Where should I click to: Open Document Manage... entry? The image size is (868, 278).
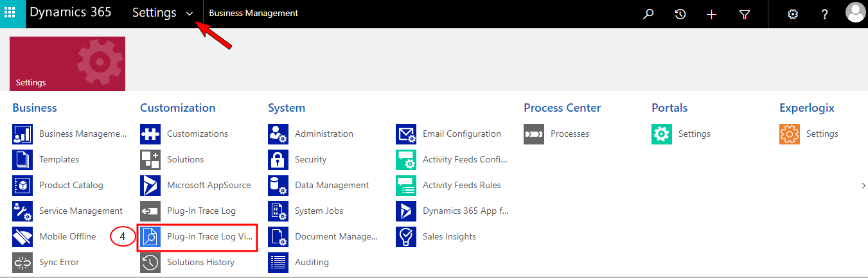pos(336,236)
